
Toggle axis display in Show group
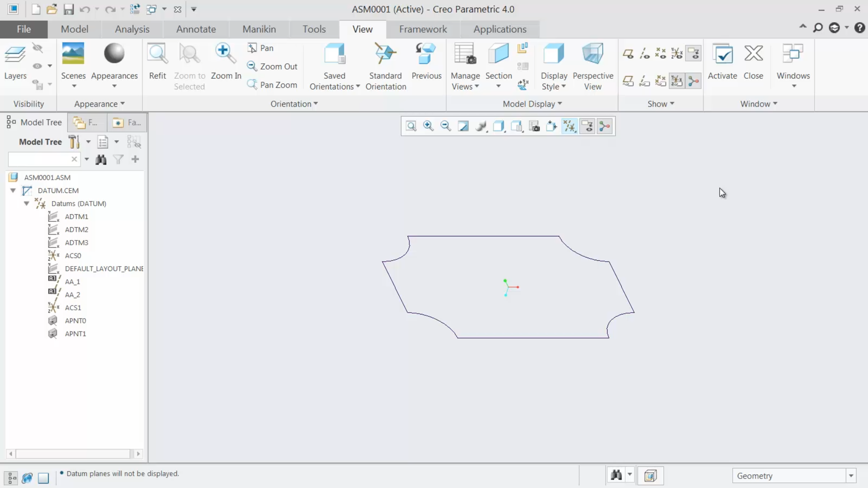[x=644, y=54]
